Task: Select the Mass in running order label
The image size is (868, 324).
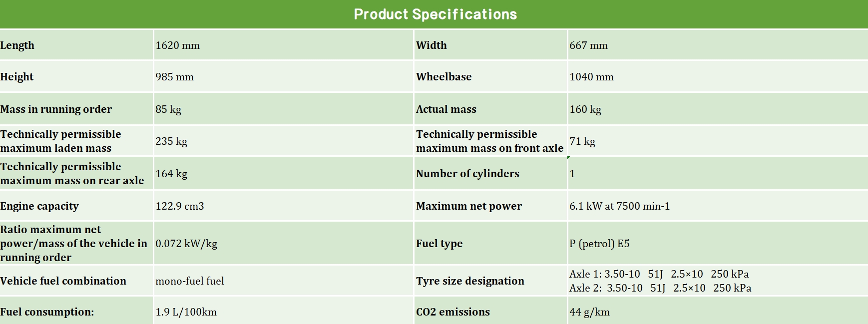Action: point(56,109)
